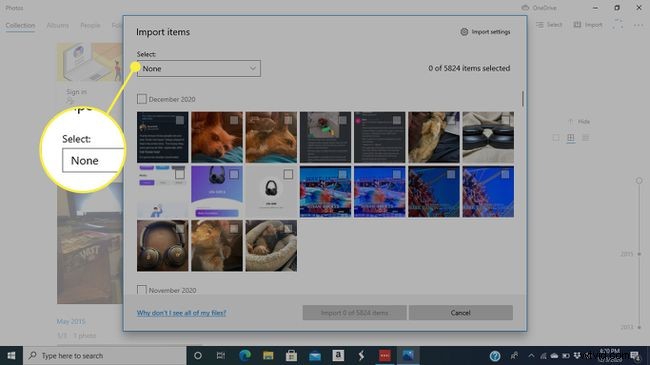Click the May 2015 date heading
This screenshot has height=365, width=650.
coord(71,321)
